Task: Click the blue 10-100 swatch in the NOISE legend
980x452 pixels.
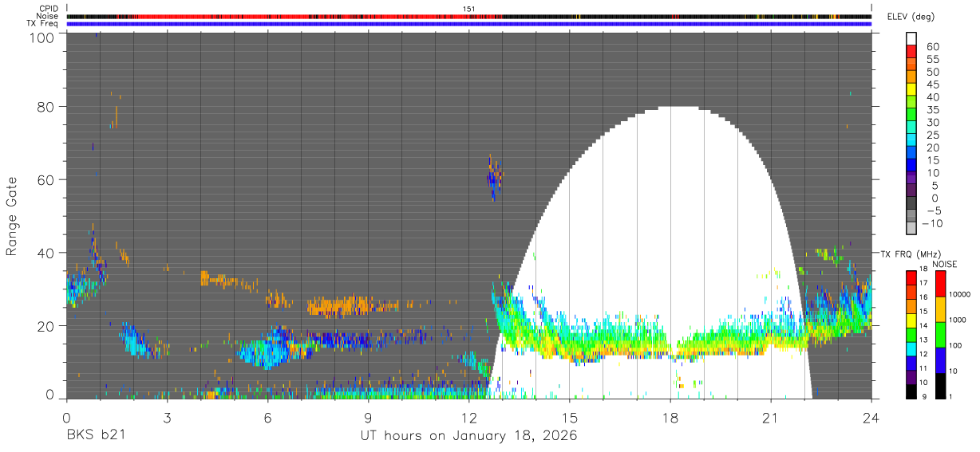Action: click(x=940, y=360)
